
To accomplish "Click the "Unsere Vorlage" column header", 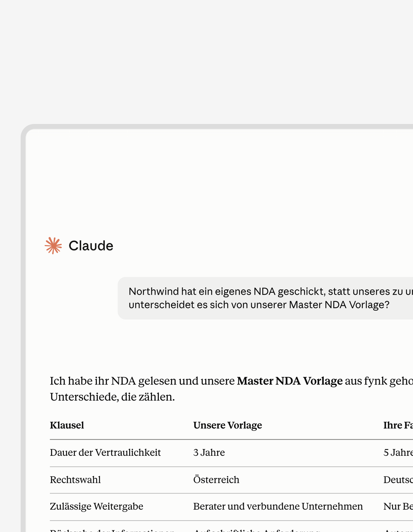I will (x=227, y=425).
